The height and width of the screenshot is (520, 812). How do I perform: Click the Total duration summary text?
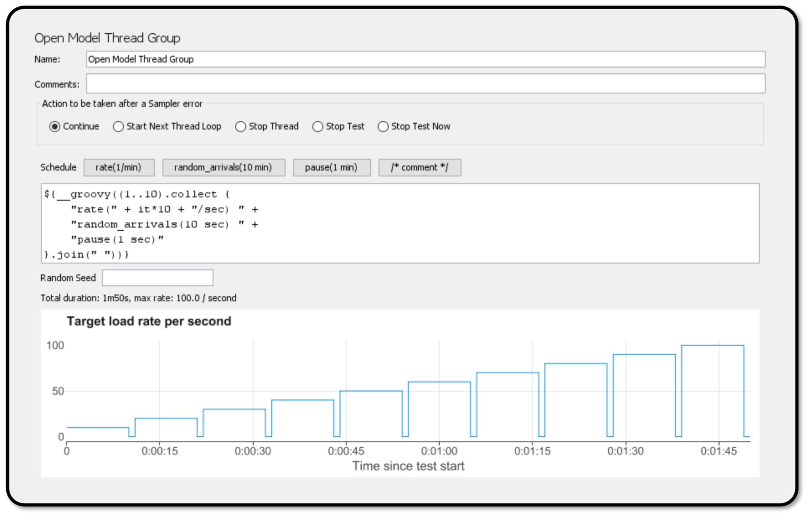point(138,298)
